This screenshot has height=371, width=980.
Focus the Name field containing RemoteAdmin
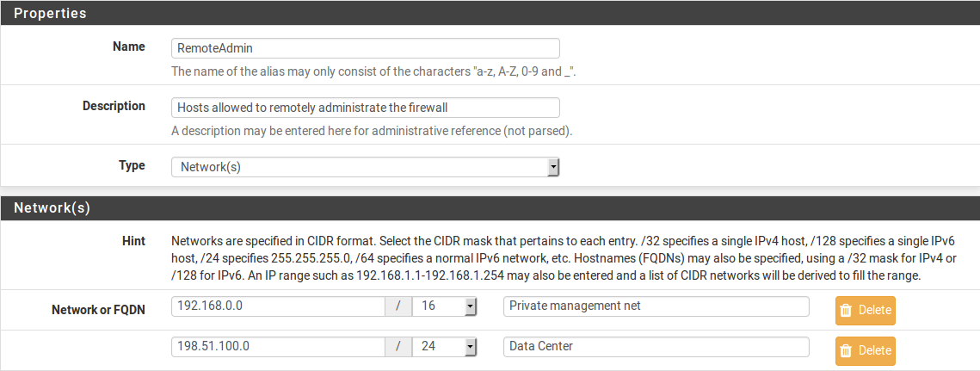click(x=366, y=48)
